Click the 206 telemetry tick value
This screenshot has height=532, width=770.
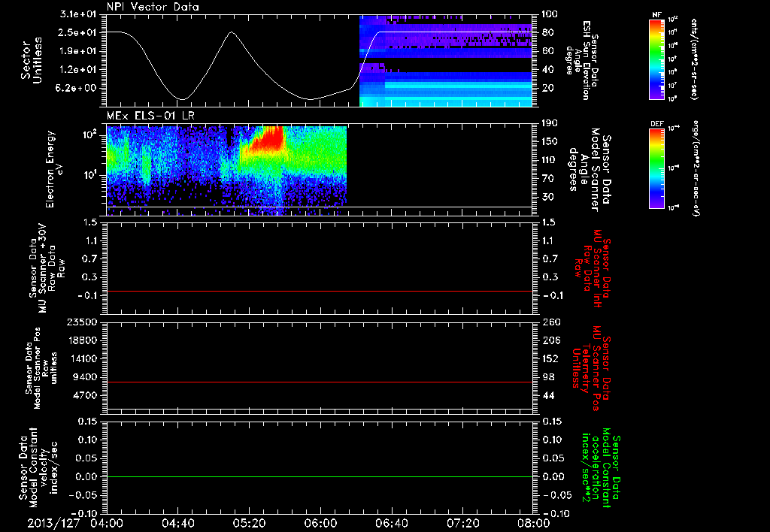(x=550, y=340)
